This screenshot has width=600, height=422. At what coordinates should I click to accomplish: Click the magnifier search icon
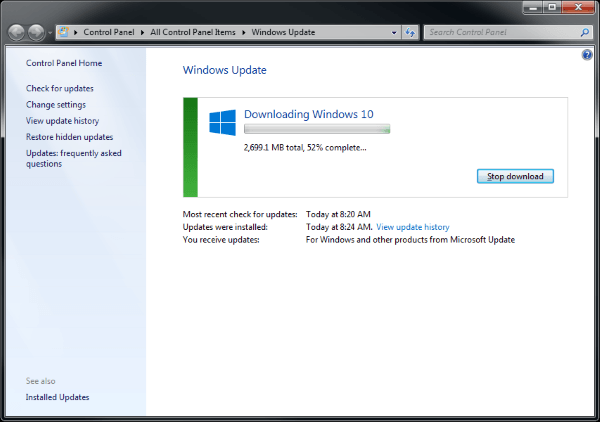(585, 33)
